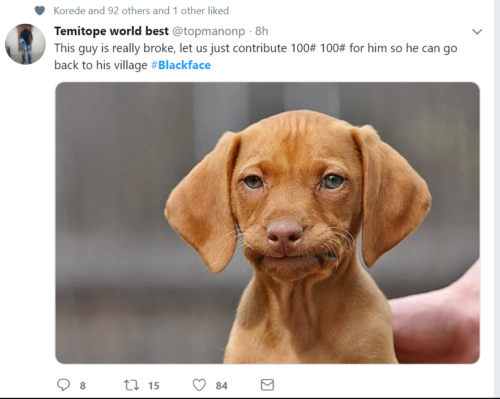The image size is (500, 399).
Task: Expand the tweet options chevron
Action: pyautogui.click(x=477, y=32)
